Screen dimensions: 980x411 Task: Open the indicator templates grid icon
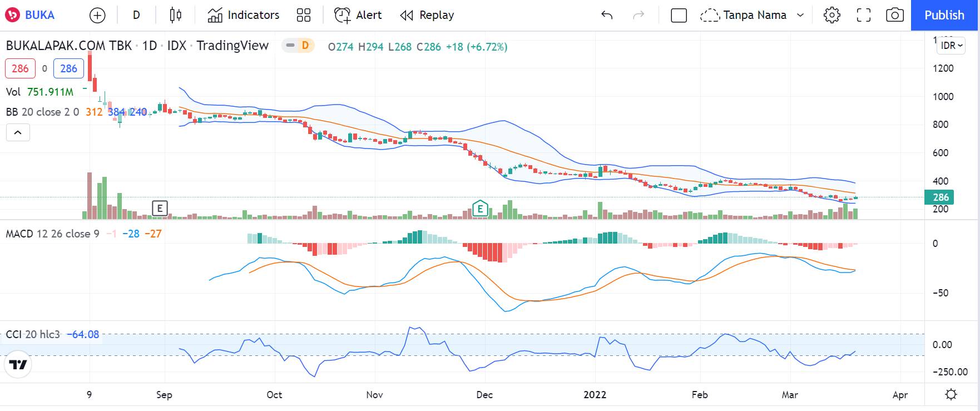coord(304,15)
